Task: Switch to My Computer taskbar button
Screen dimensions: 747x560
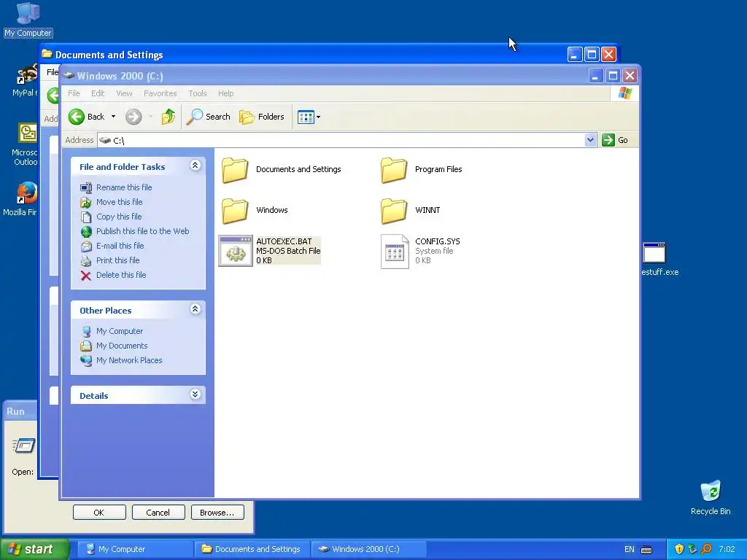Action: pos(135,549)
